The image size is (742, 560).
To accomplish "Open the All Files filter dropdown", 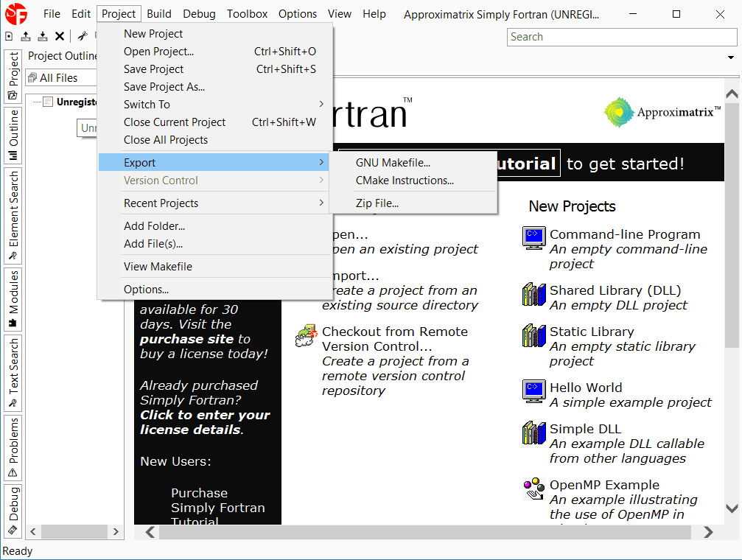I will [x=61, y=77].
